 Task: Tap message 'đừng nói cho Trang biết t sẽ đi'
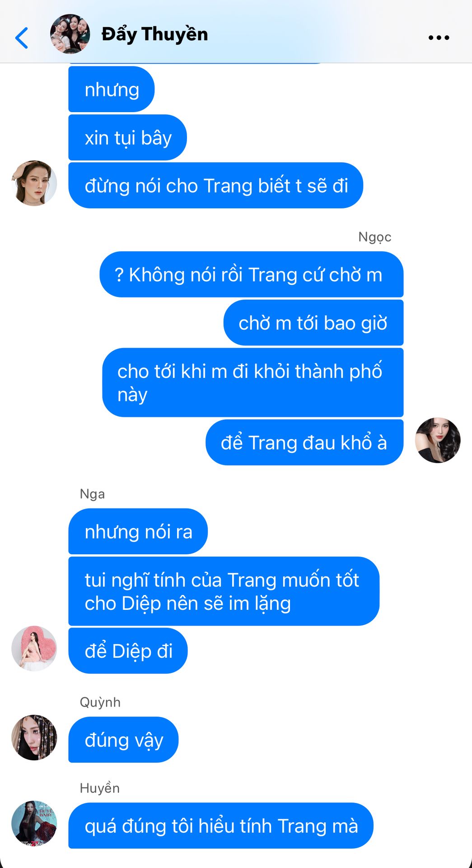click(x=216, y=185)
